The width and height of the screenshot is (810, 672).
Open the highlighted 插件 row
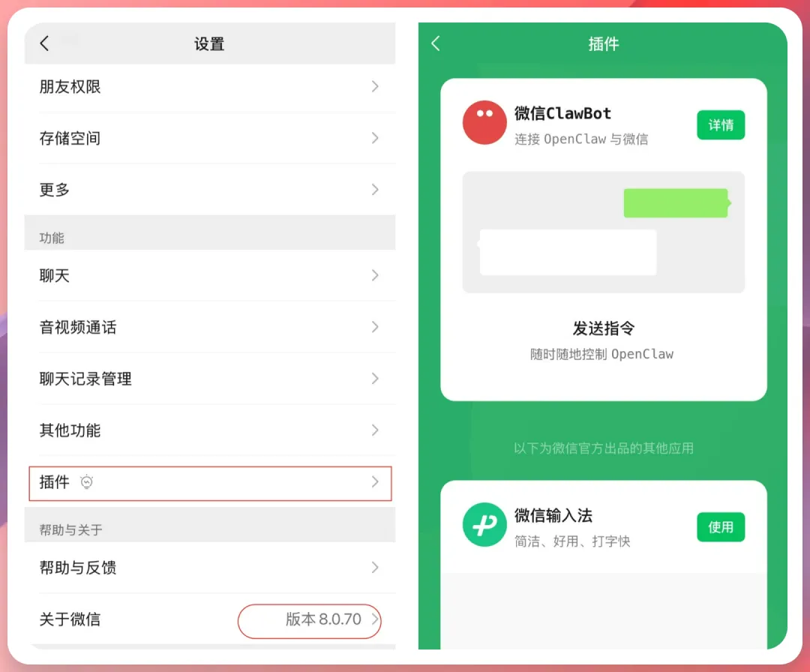(210, 484)
